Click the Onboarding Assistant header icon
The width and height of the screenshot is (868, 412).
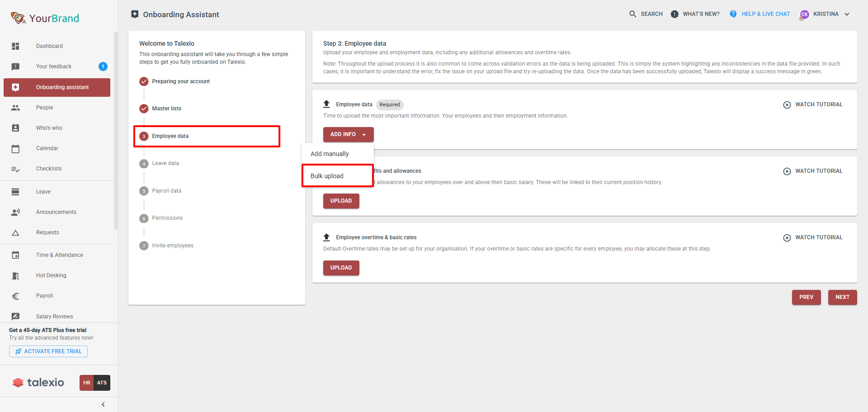(x=135, y=14)
